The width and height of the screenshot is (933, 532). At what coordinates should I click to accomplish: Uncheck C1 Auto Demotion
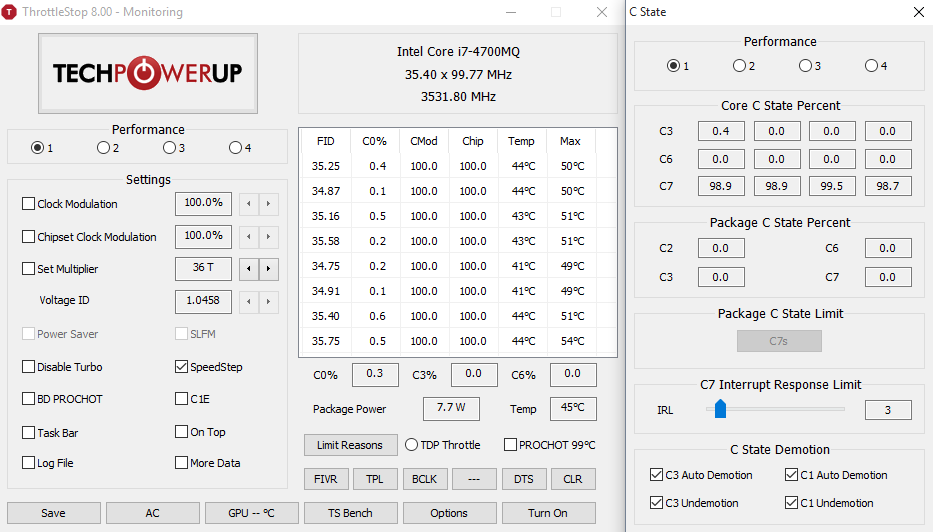(x=791, y=474)
